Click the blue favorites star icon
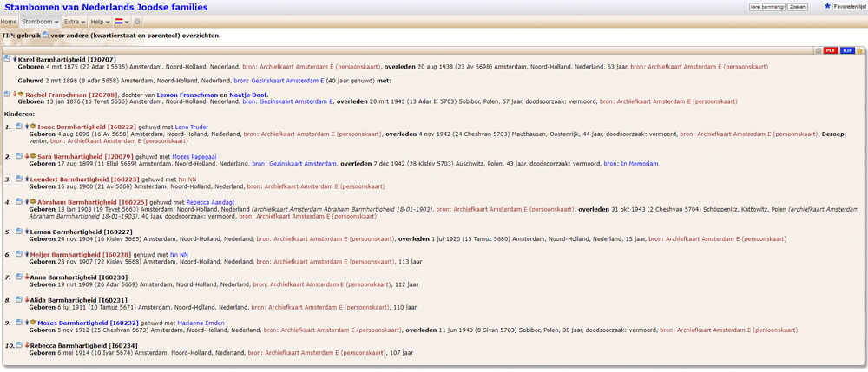 (827, 6)
